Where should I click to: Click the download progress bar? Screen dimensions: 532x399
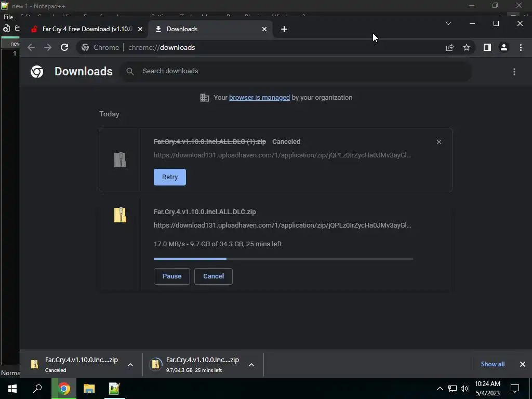coord(283,259)
